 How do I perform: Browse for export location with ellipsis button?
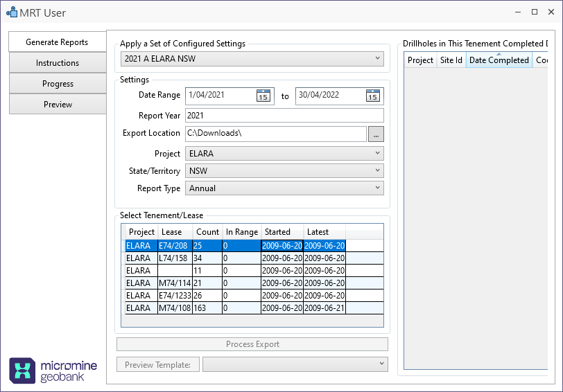[x=376, y=134]
